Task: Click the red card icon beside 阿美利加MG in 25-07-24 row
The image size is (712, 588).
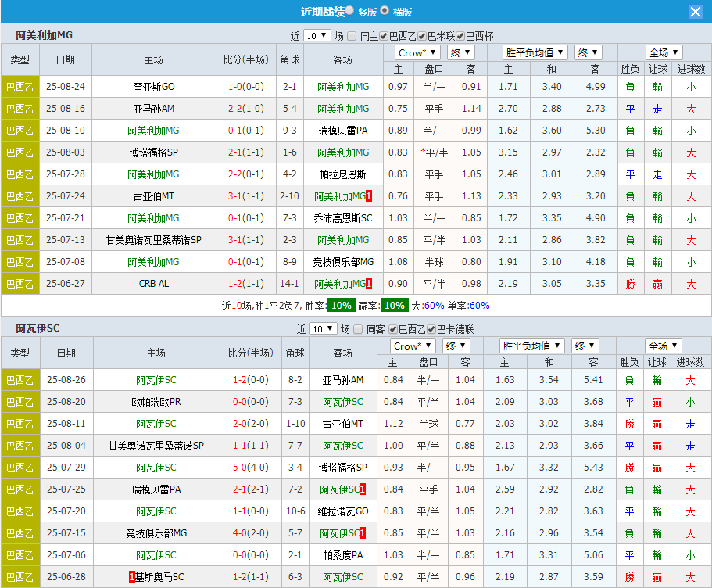Action: click(x=370, y=196)
